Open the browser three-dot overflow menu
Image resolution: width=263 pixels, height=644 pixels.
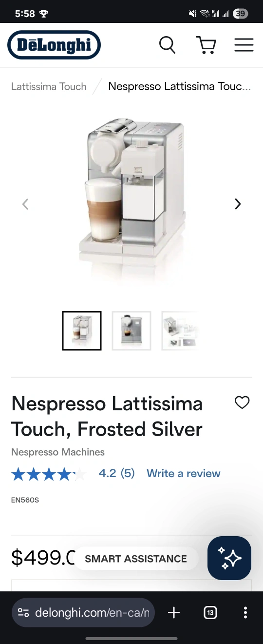245,613
